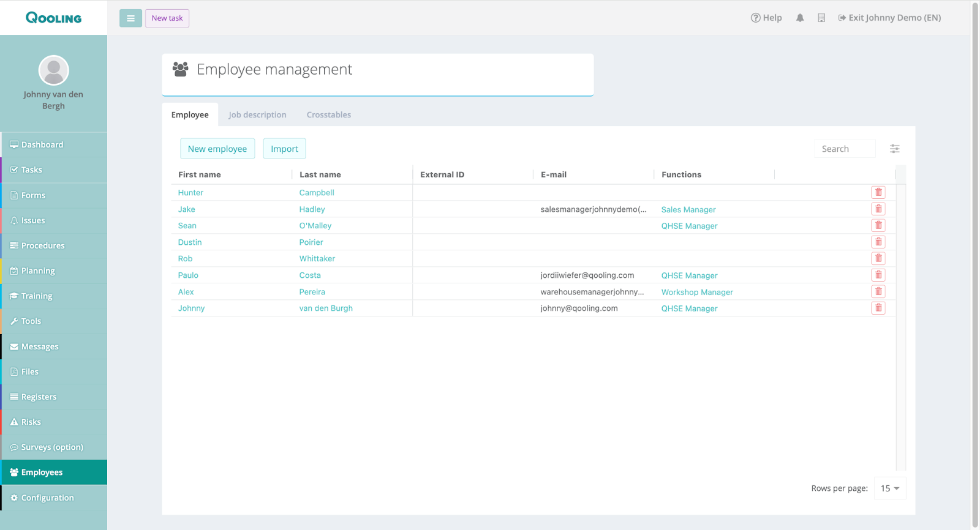This screenshot has height=530, width=980.
Task: Open van den Burgh last name link
Action: [326, 308]
